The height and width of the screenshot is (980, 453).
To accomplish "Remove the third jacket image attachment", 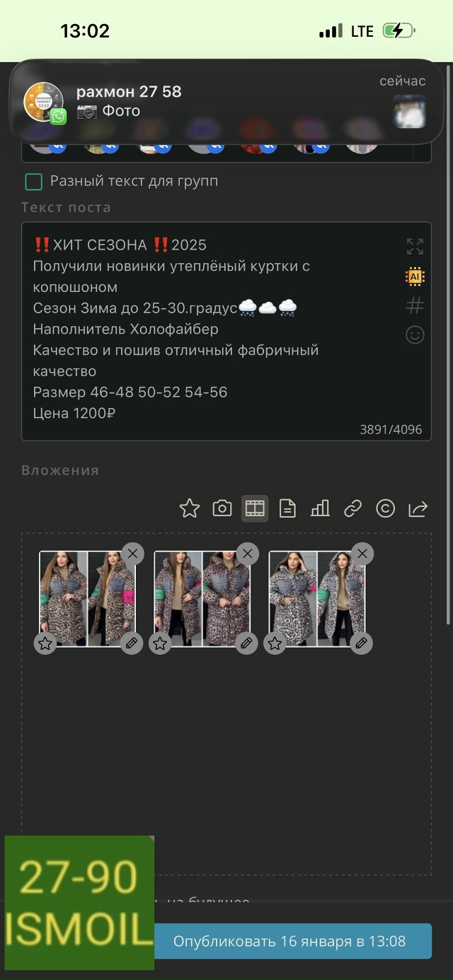I will (x=362, y=554).
